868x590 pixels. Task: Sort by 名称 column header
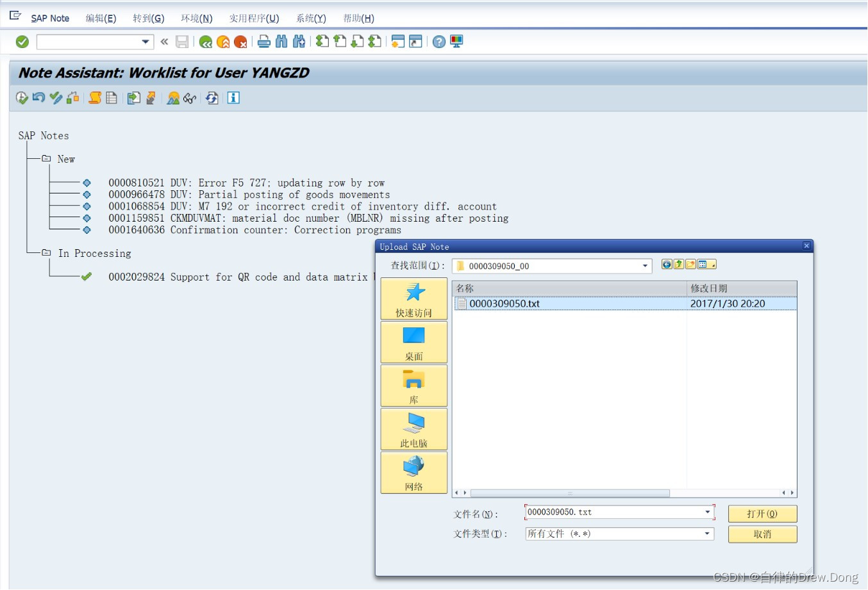(569, 288)
